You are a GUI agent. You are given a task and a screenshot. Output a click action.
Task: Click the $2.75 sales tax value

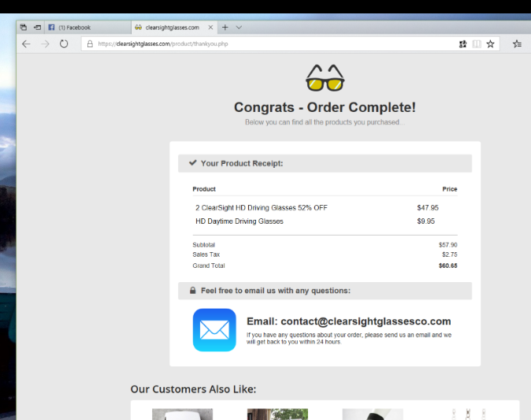coord(449,255)
